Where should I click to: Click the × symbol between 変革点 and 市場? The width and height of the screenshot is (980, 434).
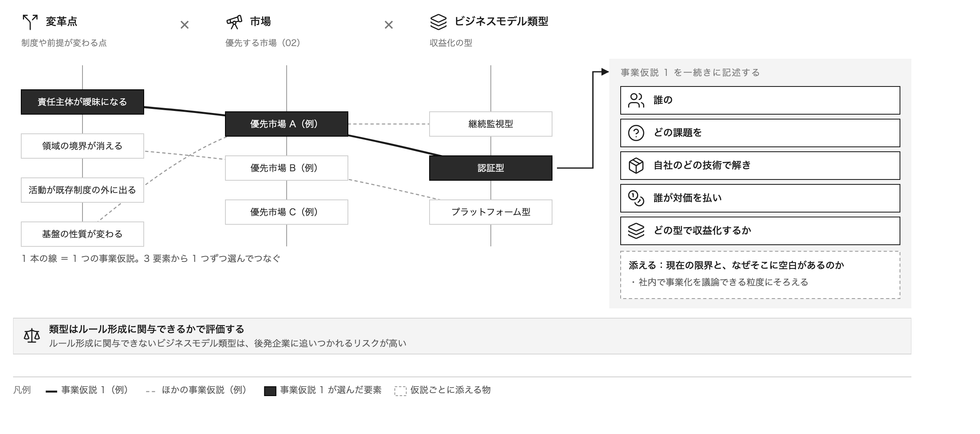tap(185, 25)
